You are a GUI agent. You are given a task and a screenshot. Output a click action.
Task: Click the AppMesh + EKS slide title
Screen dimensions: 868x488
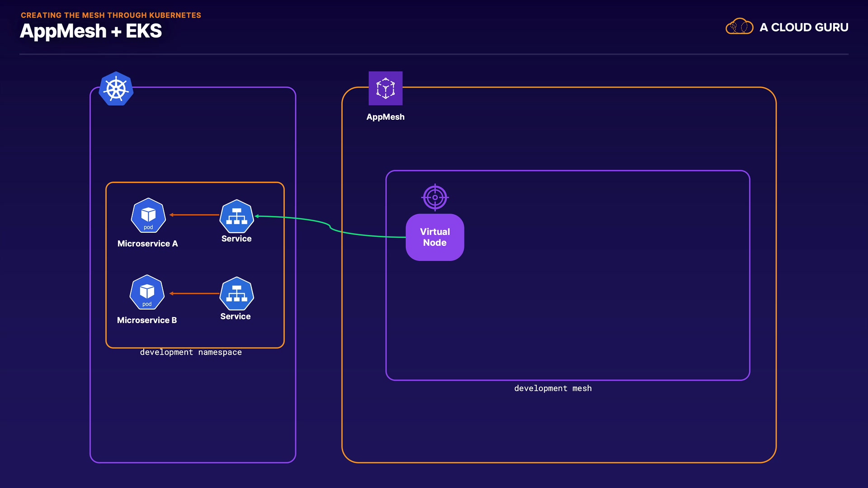click(91, 31)
